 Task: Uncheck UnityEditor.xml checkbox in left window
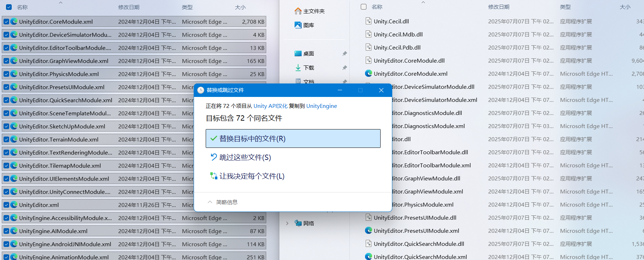(x=6, y=205)
